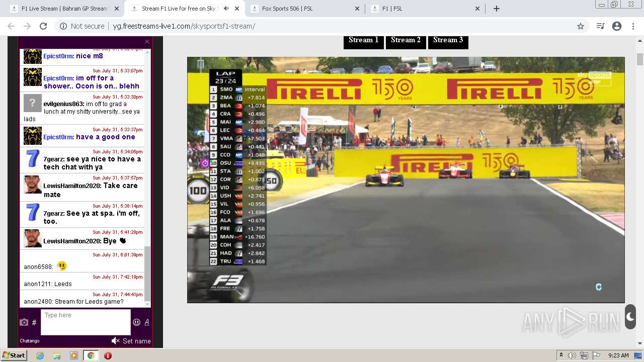Switch to Stream 2
The height and width of the screenshot is (362, 644).
tap(406, 40)
